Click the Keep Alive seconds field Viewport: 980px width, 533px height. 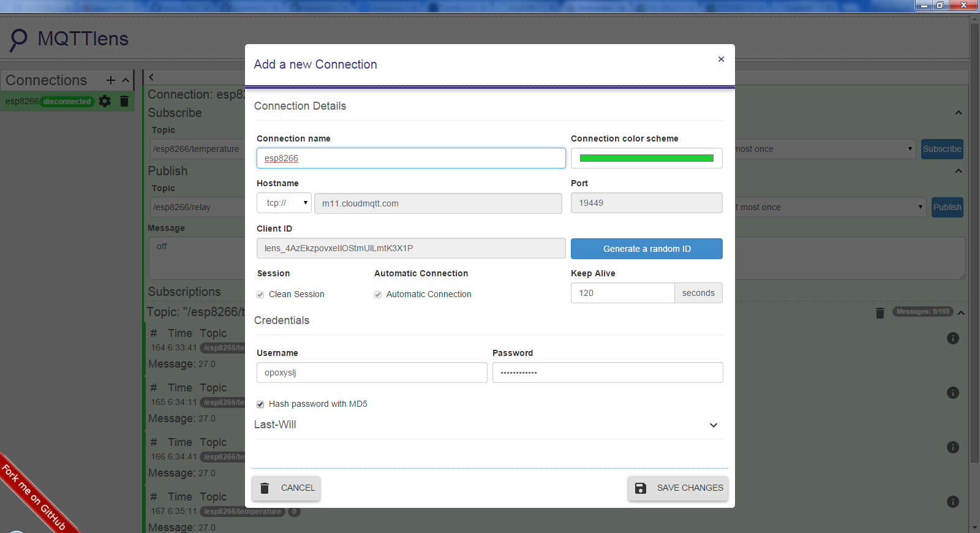pyautogui.click(x=623, y=293)
